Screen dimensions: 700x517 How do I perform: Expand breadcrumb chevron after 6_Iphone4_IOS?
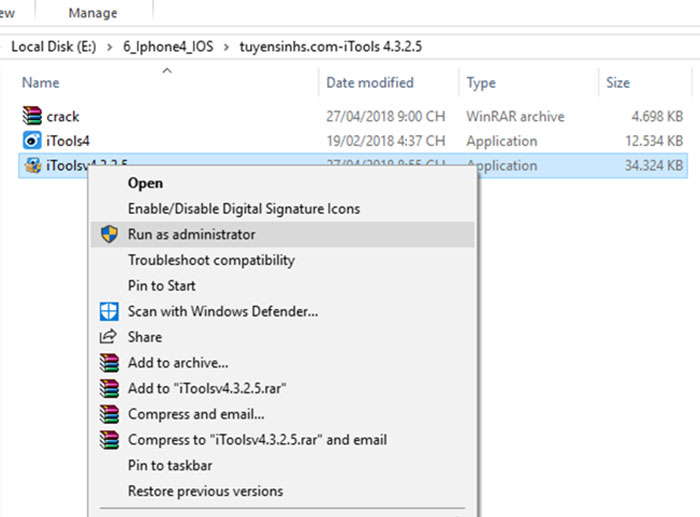tap(226, 47)
